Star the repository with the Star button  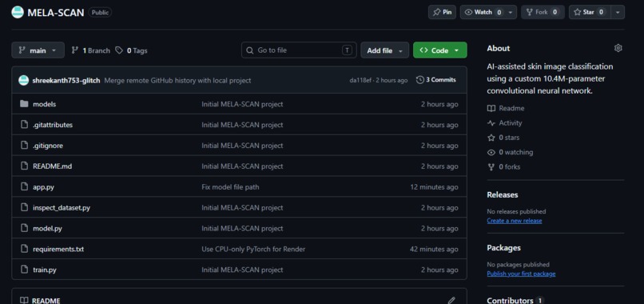tap(590, 12)
